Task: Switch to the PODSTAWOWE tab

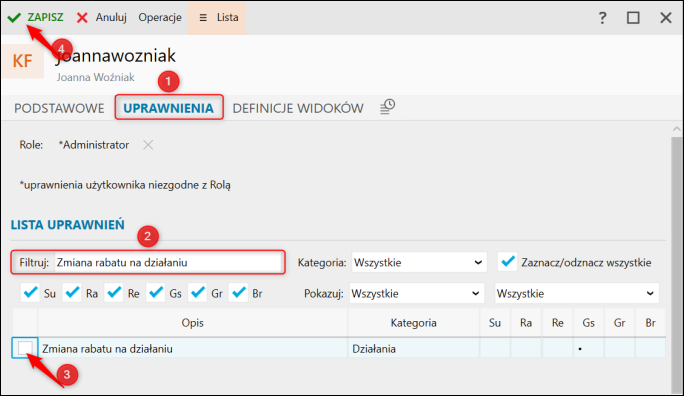Action: point(59,108)
